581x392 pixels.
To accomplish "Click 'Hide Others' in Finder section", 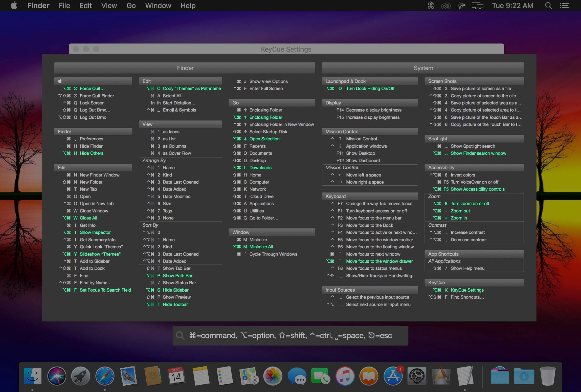I will pos(92,153).
